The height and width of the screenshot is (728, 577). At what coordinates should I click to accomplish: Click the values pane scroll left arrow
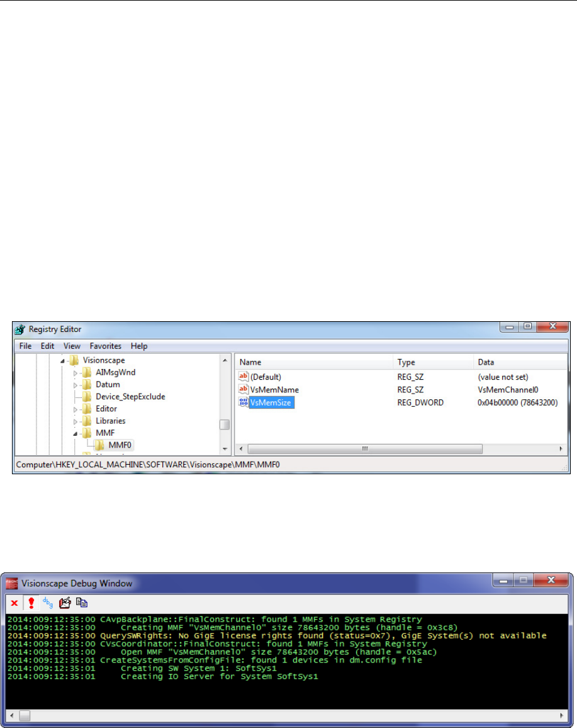tap(240, 449)
